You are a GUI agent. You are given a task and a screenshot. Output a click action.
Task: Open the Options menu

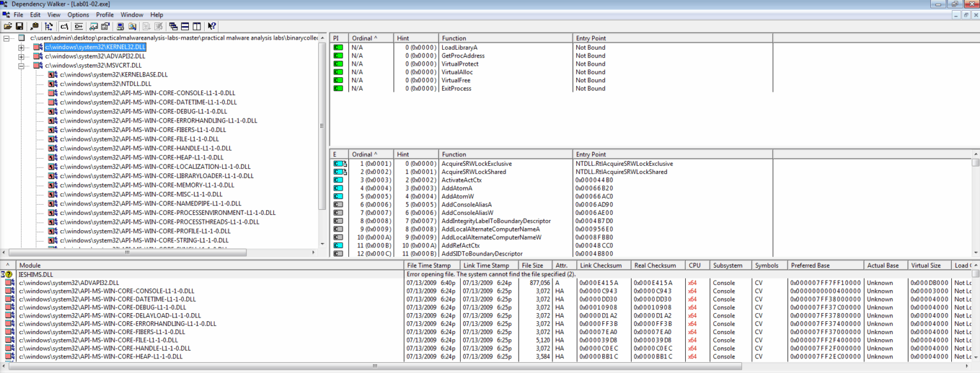click(78, 15)
